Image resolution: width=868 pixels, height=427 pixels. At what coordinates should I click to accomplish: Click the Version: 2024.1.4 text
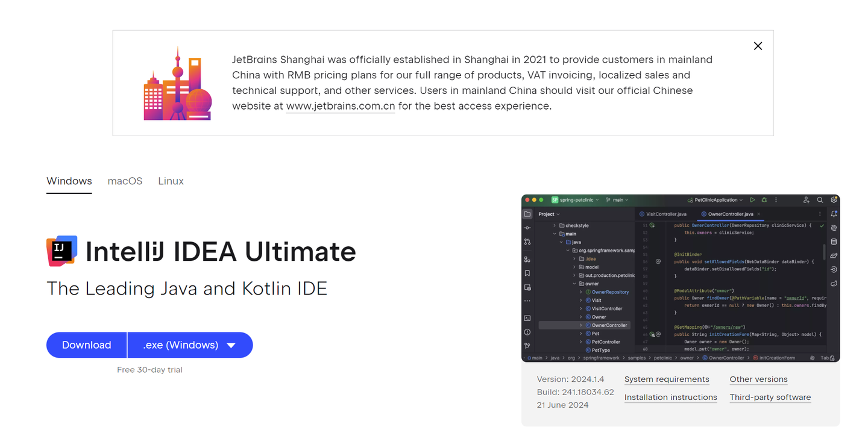coord(570,379)
